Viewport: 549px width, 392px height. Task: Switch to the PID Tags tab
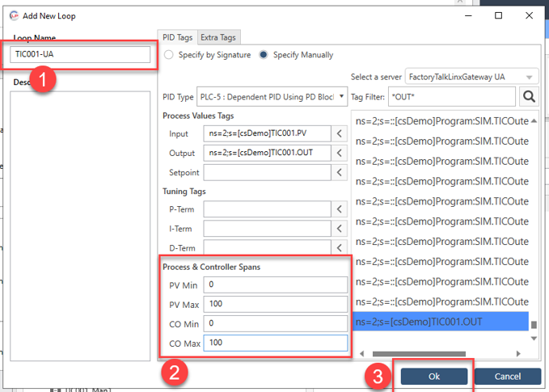click(178, 37)
